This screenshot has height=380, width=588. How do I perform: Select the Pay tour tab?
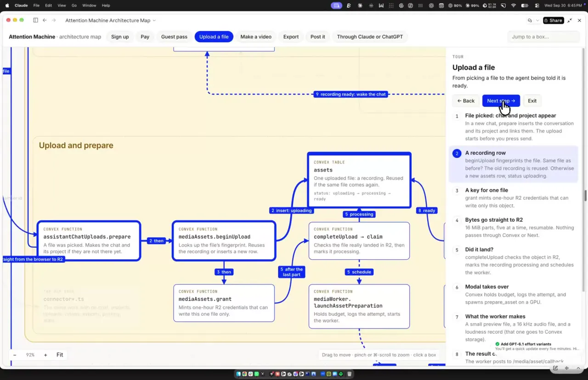(145, 37)
